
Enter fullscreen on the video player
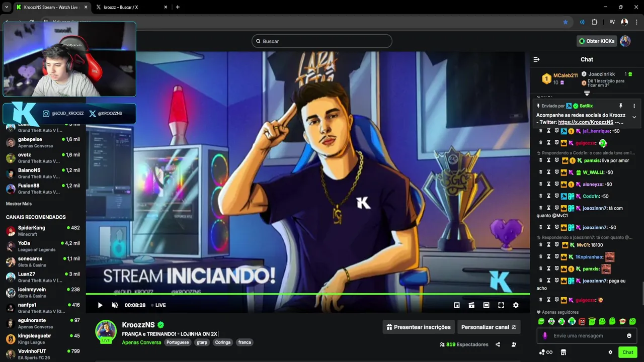click(501, 305)
